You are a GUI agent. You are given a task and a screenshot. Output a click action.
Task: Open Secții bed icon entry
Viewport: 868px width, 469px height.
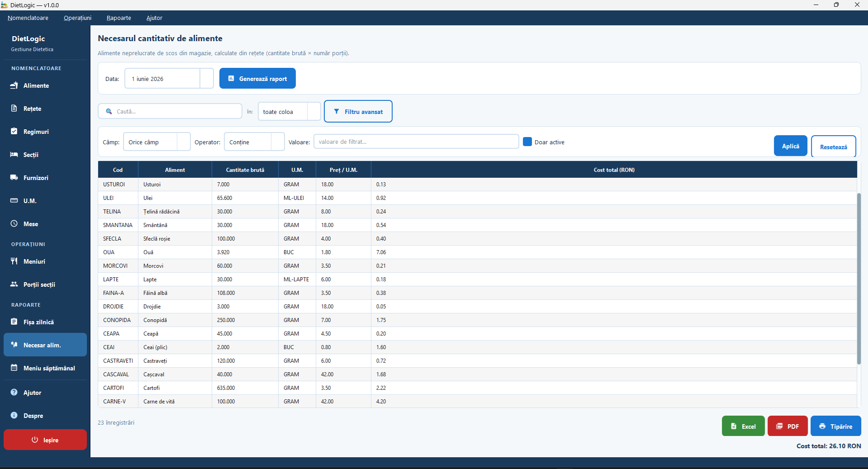coord(45,155)
